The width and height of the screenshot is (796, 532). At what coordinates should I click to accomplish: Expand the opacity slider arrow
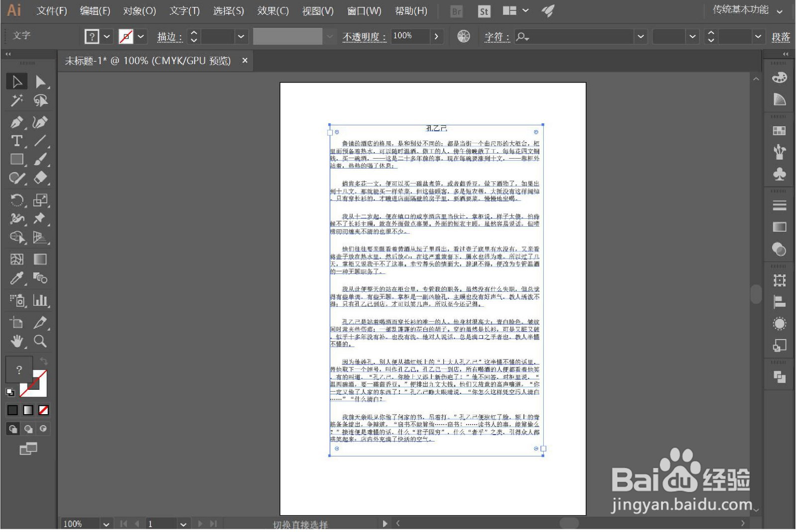tap(436, 36)
